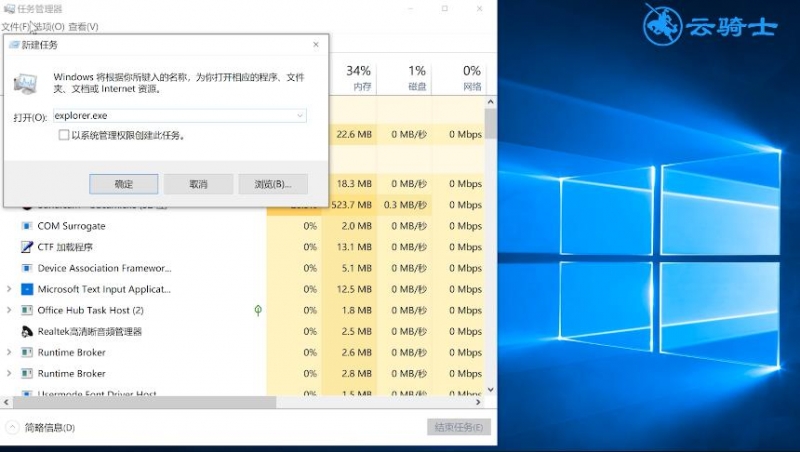
Task: Click the first Runtime Broker process icon
Action: pos(27,353)
